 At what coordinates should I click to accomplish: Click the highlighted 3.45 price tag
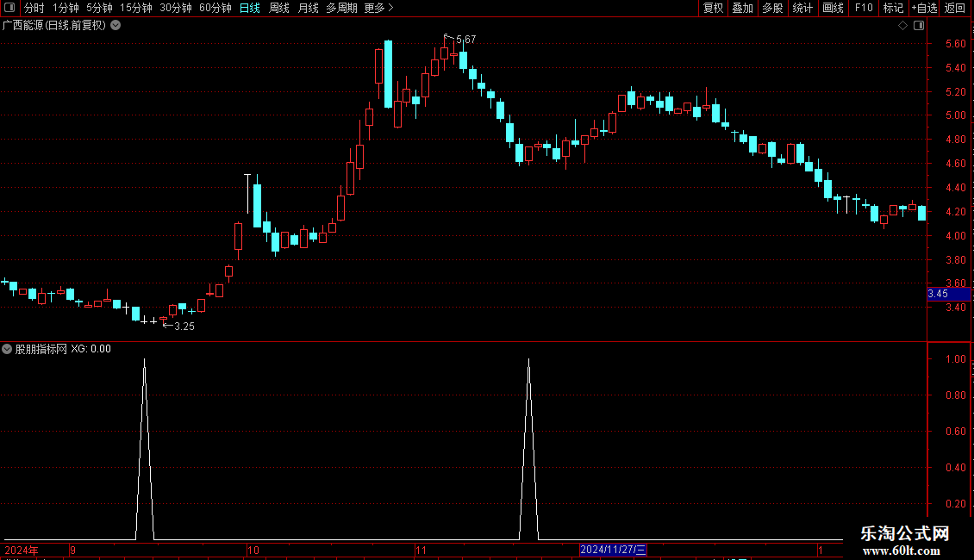click(x=948, y=295)
